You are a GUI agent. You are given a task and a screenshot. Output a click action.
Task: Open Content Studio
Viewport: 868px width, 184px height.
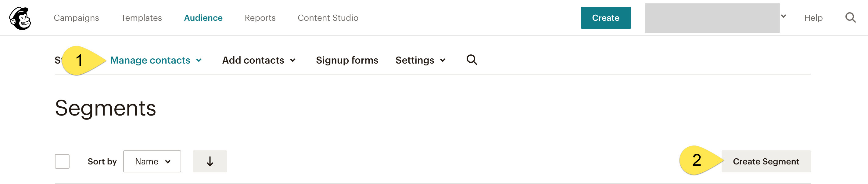(x=328, y=18)
